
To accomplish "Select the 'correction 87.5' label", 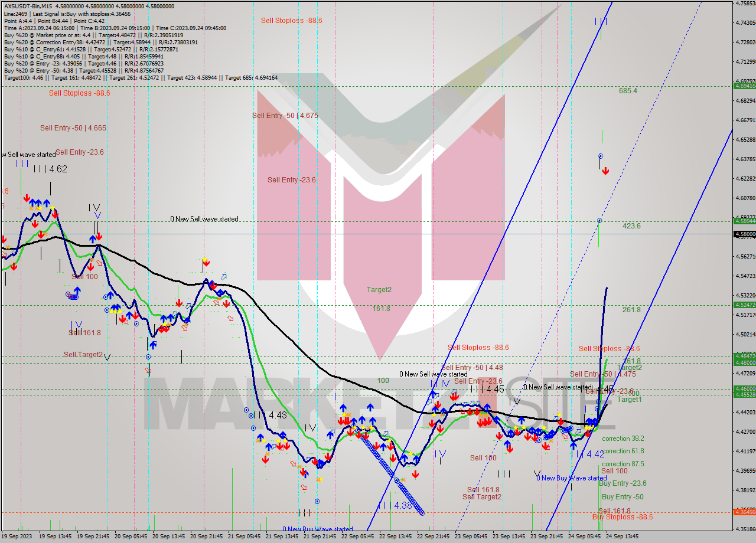I will 623,464.
